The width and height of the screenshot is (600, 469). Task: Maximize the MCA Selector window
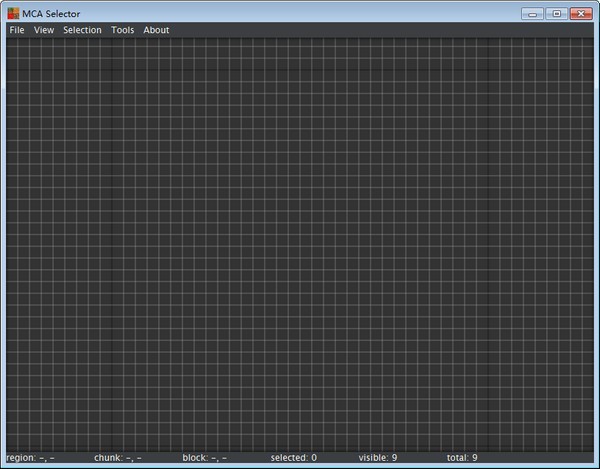coord(557,14)
